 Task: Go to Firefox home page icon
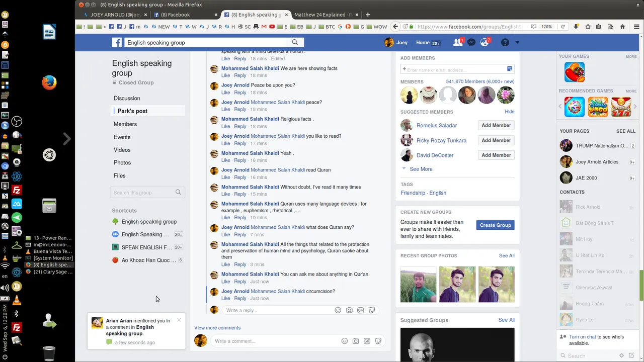622,27
